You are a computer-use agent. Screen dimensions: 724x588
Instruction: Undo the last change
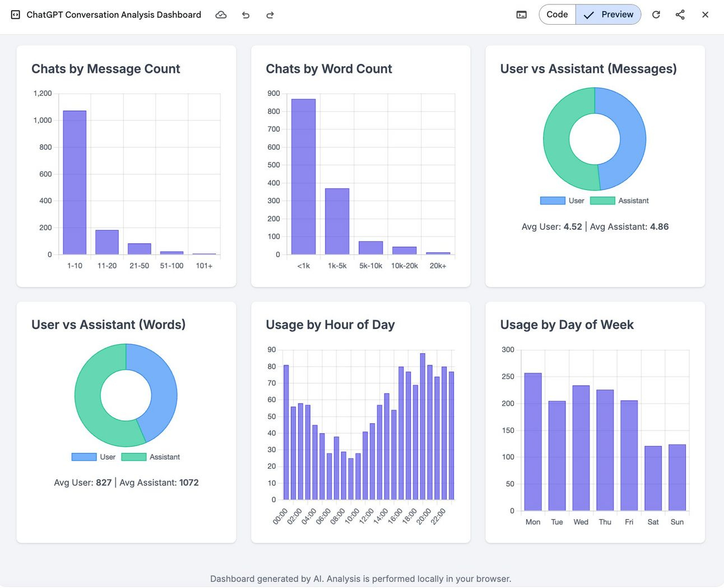point(245,15)
